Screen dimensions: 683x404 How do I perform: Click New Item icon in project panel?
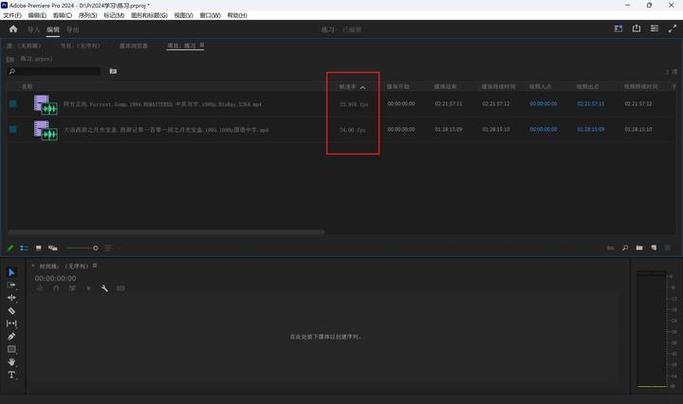pyautogui.click(x=654, y=248)
